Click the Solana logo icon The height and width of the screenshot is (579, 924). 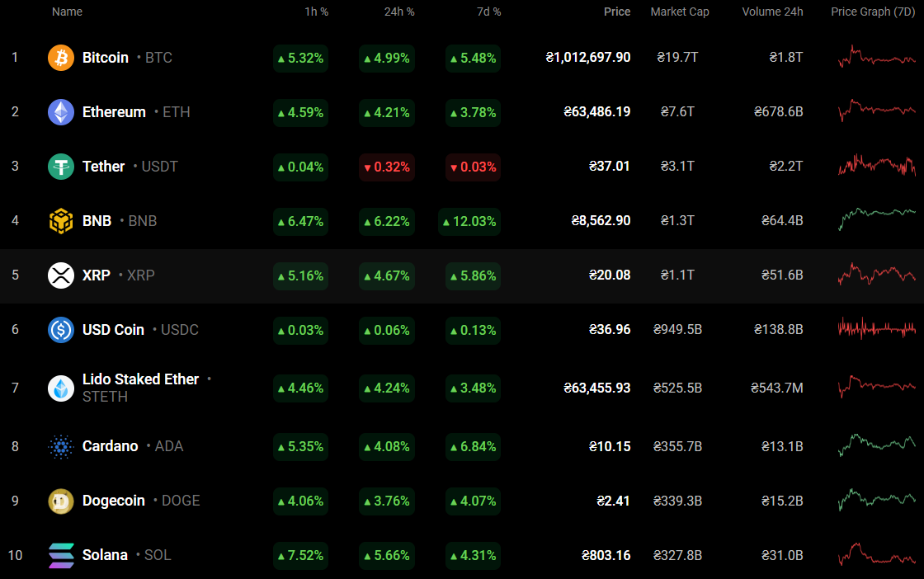click(x=60, y=555)
